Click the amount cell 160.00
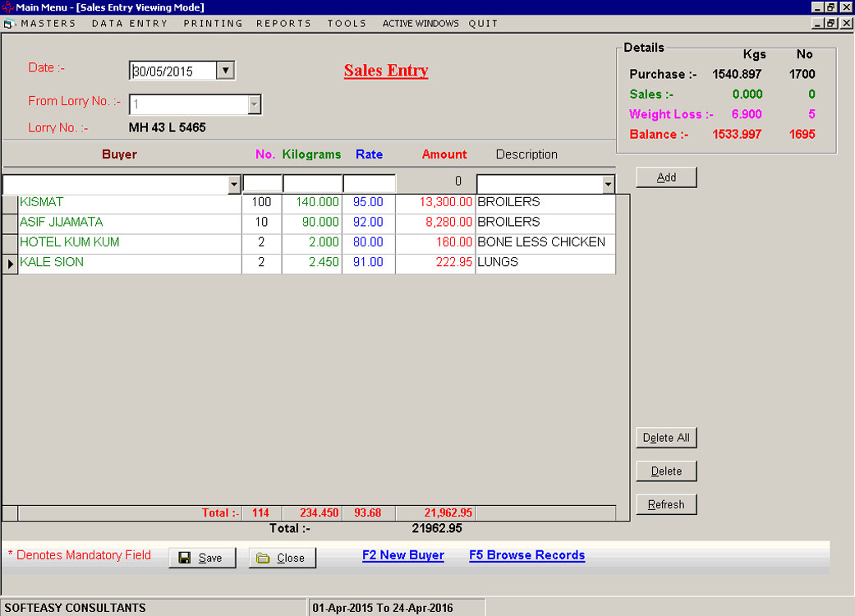 [435, 242]
